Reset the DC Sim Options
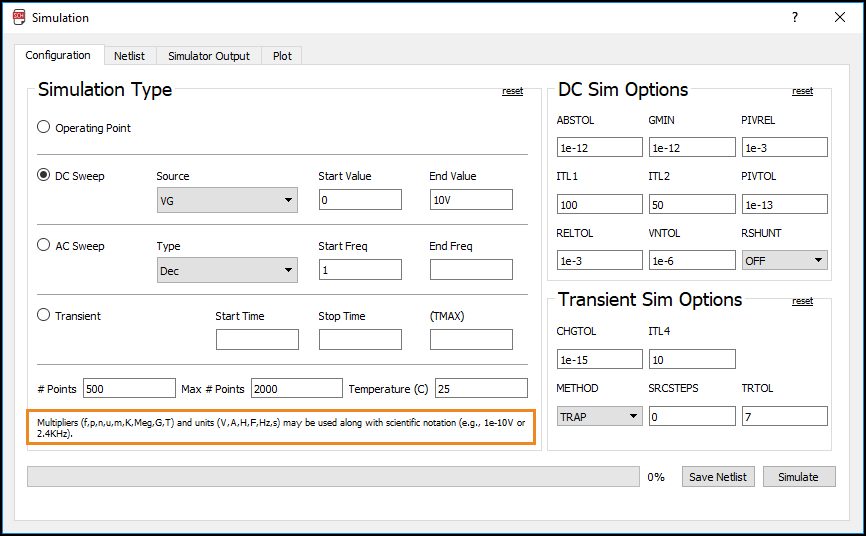 802,91
